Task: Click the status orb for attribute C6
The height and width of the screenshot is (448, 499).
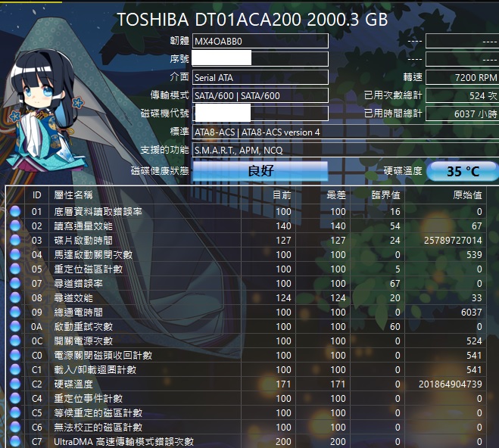Action: (x=15, y=427)
